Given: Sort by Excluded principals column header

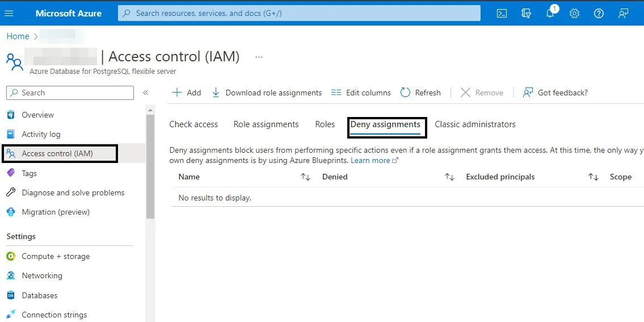Looking at the screenshot, I should (500, 177).
